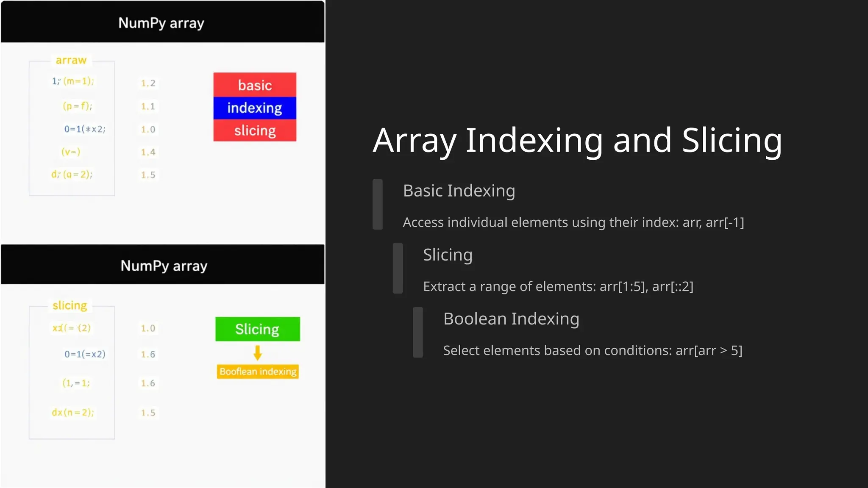Select the yellow 'slicing' label on the bordered box

70,305
